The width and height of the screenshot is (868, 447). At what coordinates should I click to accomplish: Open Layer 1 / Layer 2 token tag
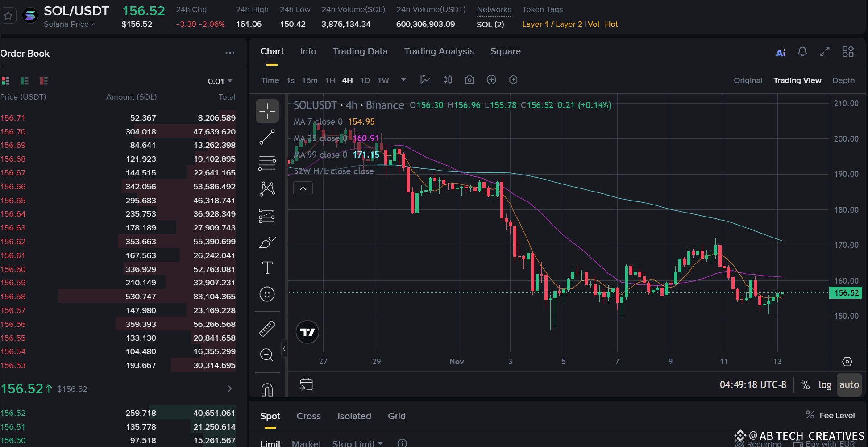pyautogui.click(x=552, y=24)
